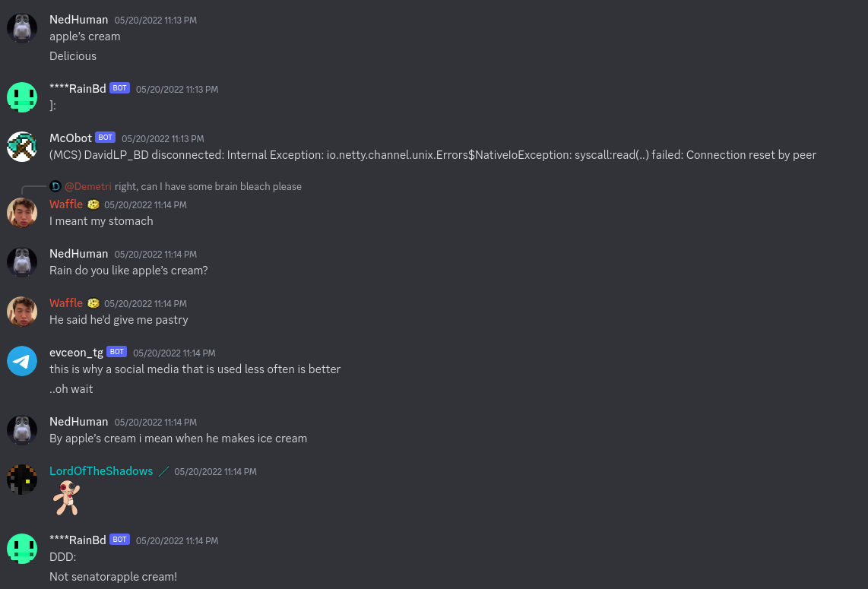Click the BOT tag next to McObot
This screenshot has height=589, width=868.
[x=105, y=138]
